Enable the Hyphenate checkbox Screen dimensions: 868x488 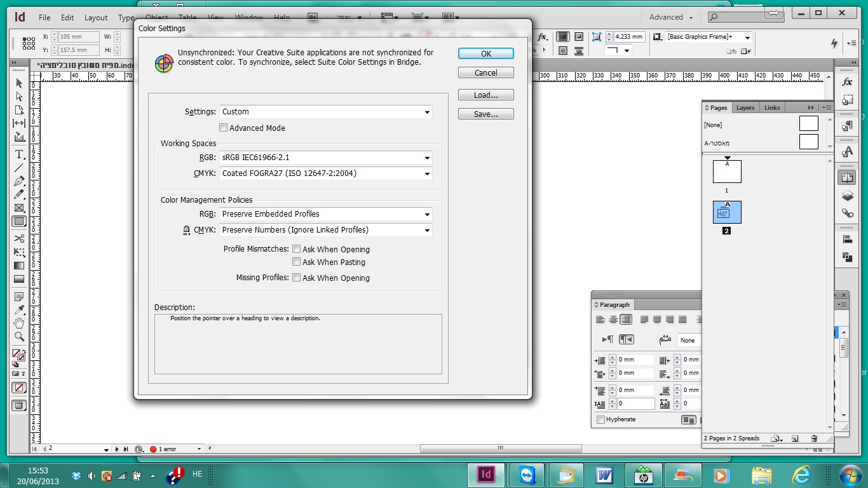click(x=601, y=419)
